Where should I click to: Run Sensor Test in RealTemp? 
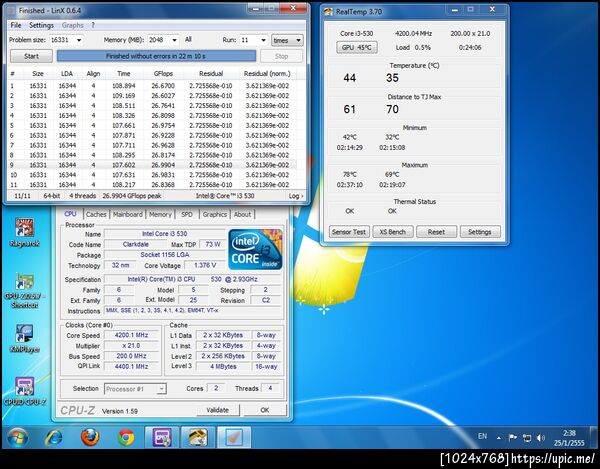pos(349,232)
